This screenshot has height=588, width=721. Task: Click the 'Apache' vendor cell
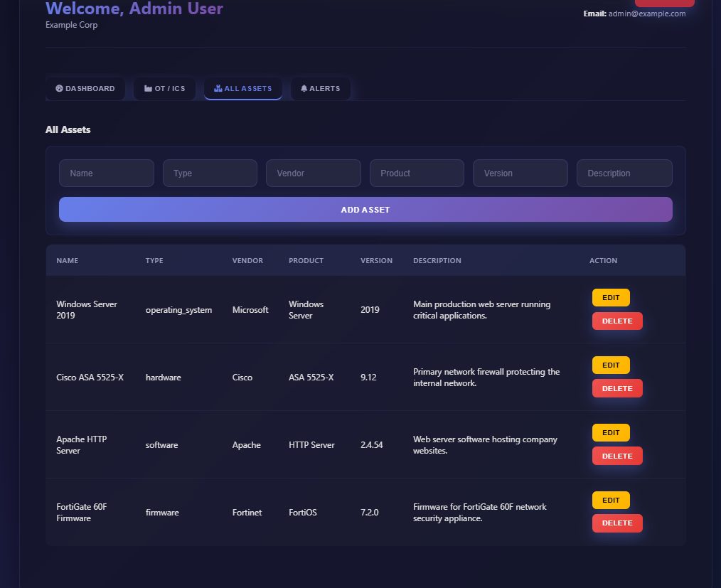[247, 445]
